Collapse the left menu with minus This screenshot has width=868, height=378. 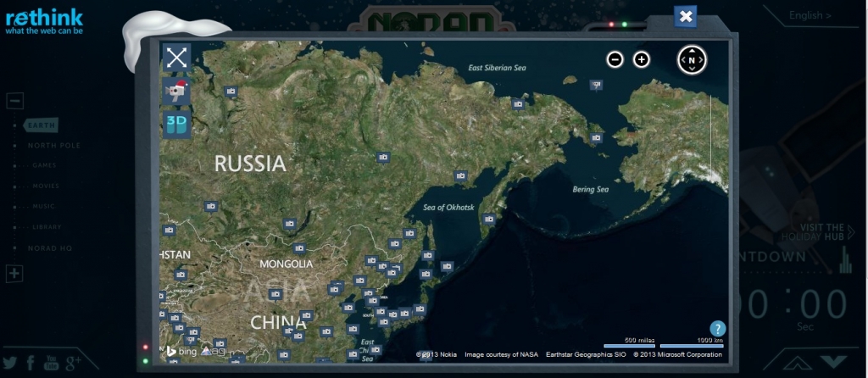(x=14, y=101)
